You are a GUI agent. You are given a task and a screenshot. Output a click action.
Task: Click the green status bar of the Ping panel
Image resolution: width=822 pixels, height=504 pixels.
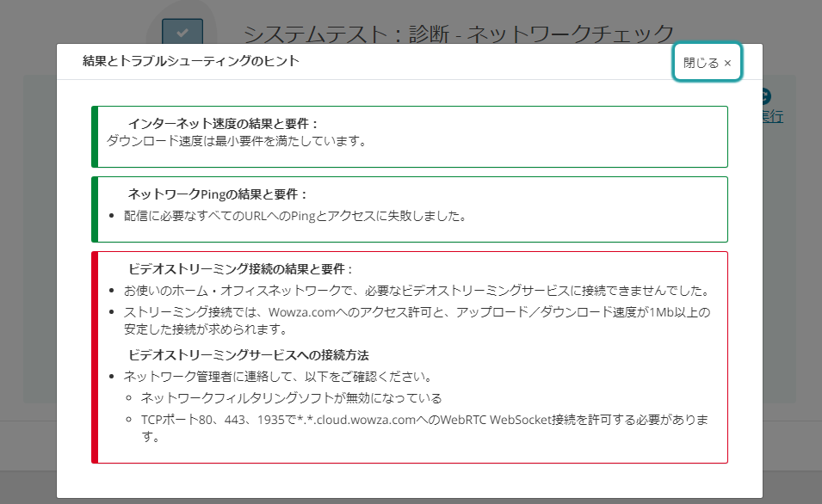tap(95, 209)
